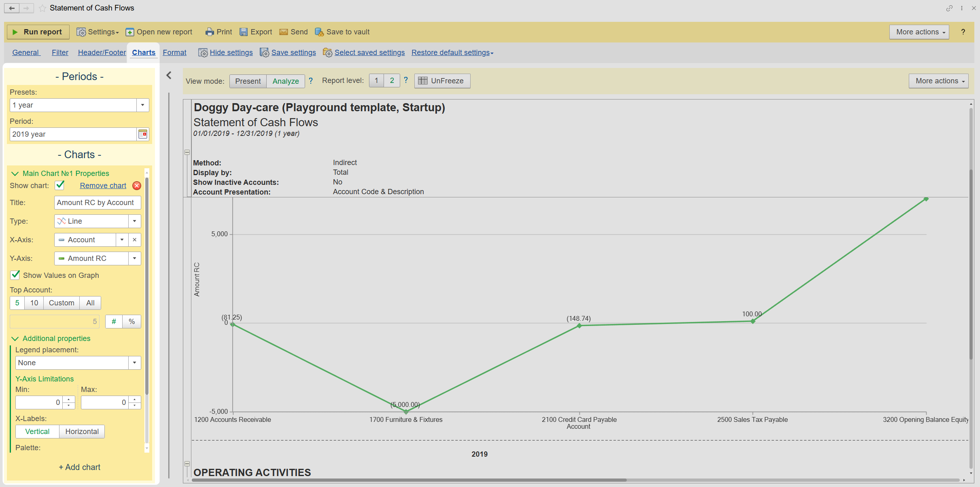The image size is (980, 487).
Task: Click the Run report button
Action: [38, 32]
